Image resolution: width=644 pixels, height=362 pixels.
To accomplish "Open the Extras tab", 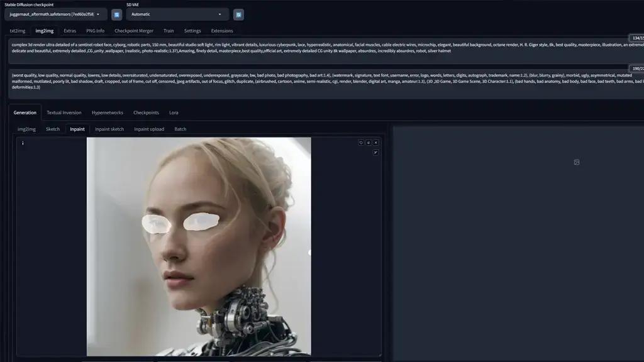I will click(70, 31).
